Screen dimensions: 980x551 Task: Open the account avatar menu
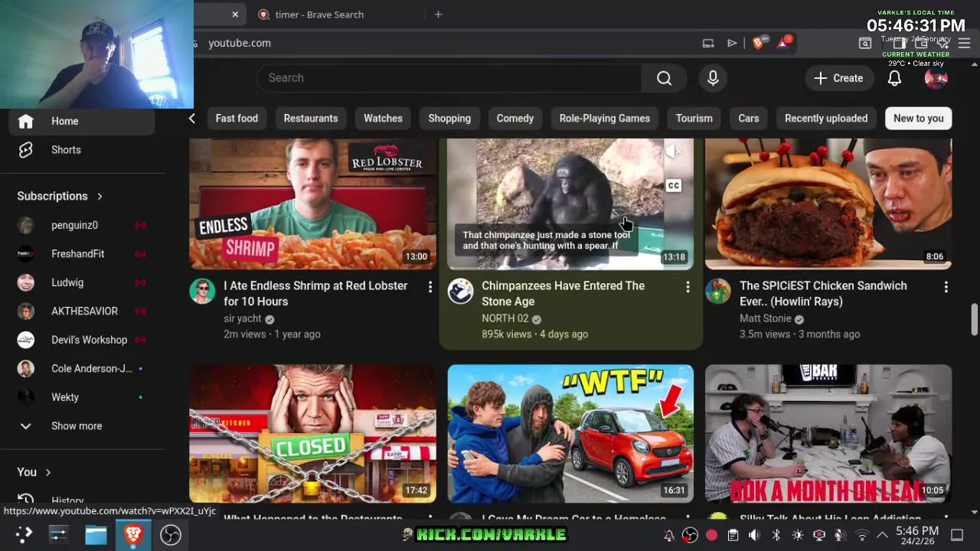[936, 78]
